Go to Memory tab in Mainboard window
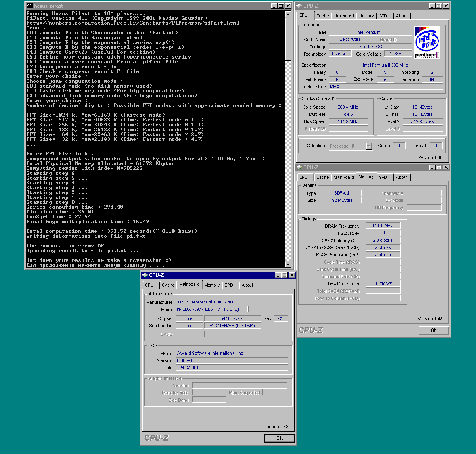The image size is (476, 454). pyautogui.click(x=212, y=285)
